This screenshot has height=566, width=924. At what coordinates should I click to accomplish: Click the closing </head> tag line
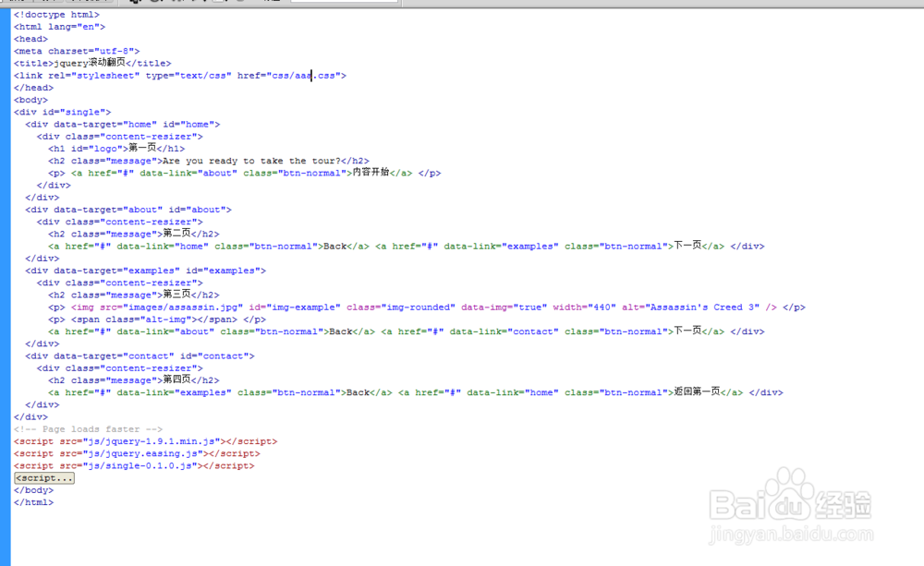tap(33, 88)
